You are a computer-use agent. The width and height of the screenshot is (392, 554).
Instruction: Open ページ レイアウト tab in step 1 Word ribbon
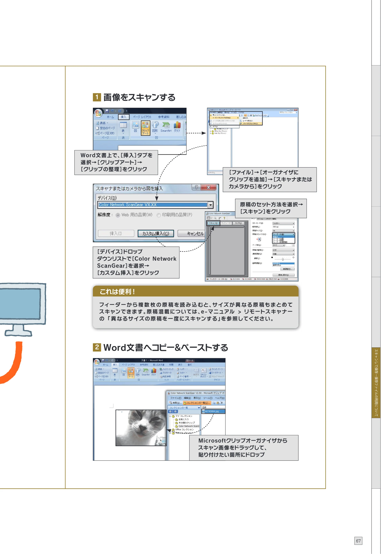click(142, 117)
